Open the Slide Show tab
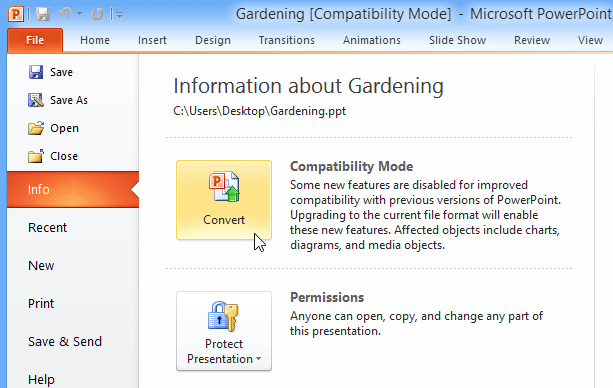 coord(457,40)
